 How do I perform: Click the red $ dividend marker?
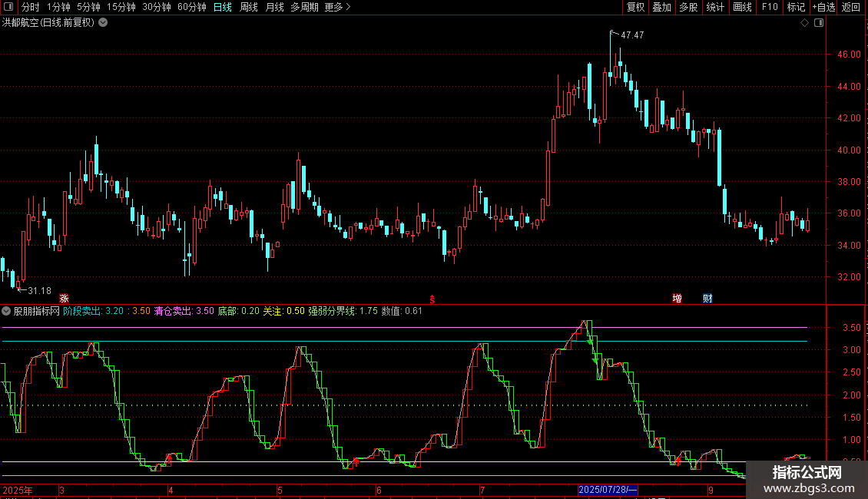click(432, 298)
